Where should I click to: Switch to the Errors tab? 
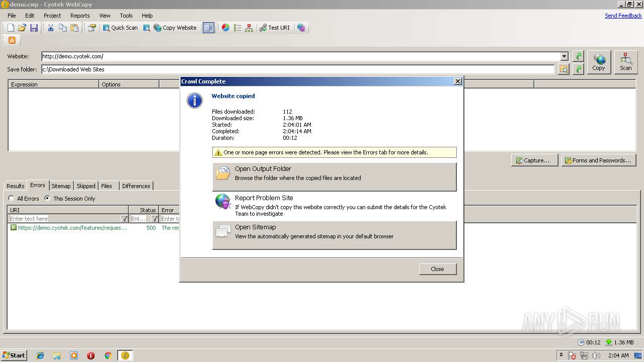point(38,185)
